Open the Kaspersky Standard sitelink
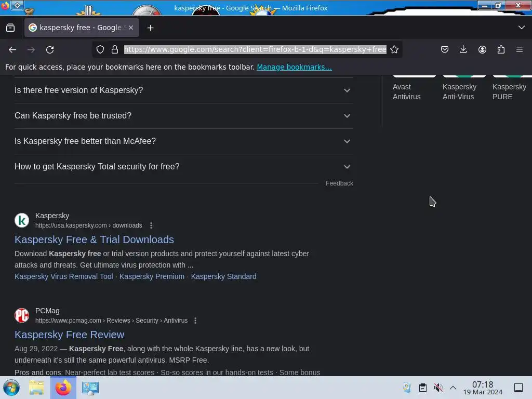Image resolution: width=532 pixels, height=399 pixels. (223, 276)
